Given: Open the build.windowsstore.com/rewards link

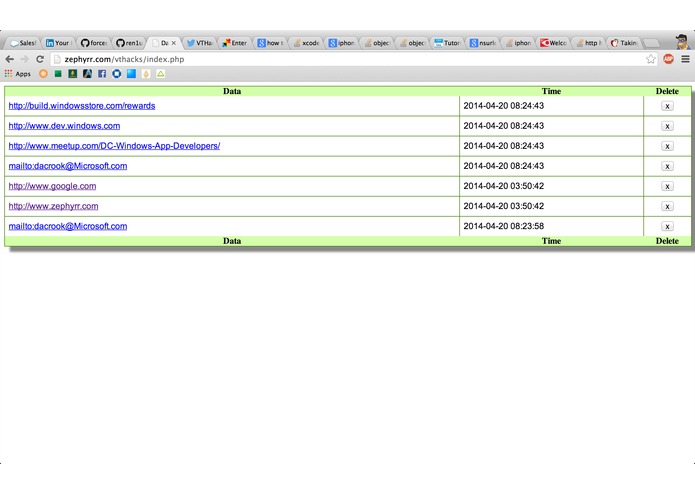Looking at the screenshot, I should [x=82, y=106].
